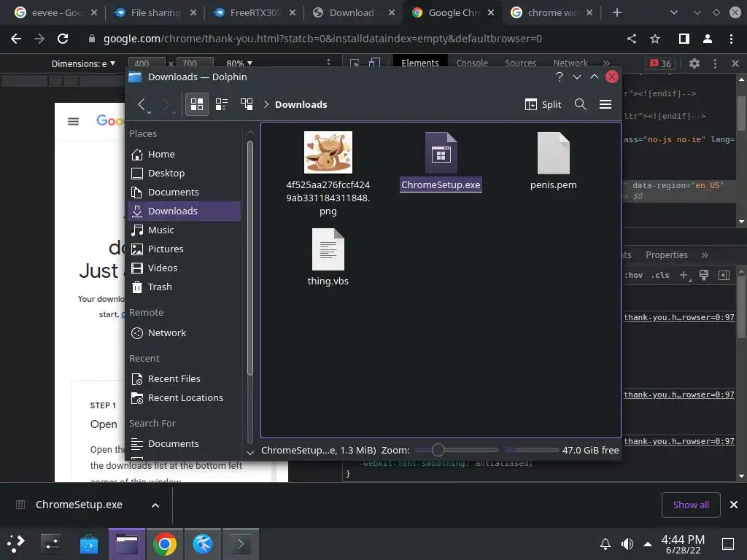Select Downloads in Places panel
This screenshot has height=560, width=747.
(184, 211)
